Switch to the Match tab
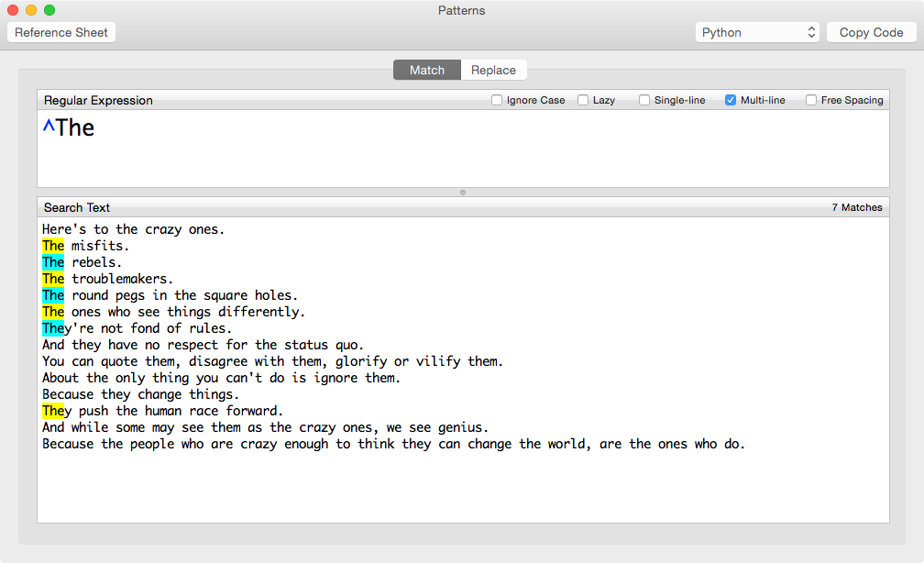This screenshot has width=924, height=563. coord(426,71)
